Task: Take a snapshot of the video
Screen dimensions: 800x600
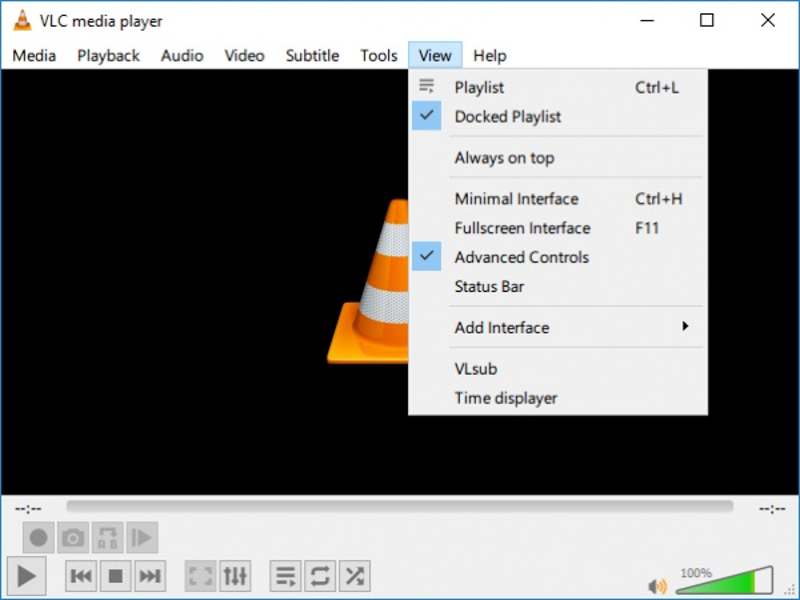Action: [x=73, y=537]
